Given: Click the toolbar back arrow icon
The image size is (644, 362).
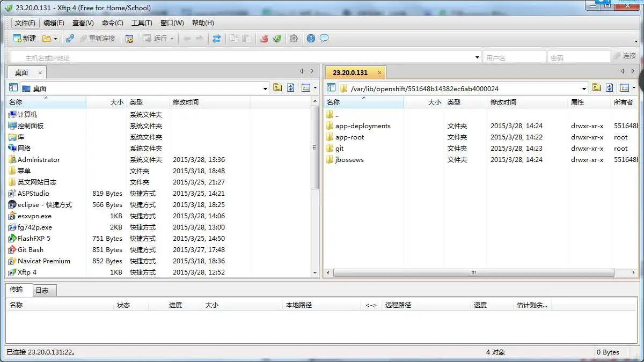Looking at the screenshot, I should pyautogui.click(x=187, y=39).
